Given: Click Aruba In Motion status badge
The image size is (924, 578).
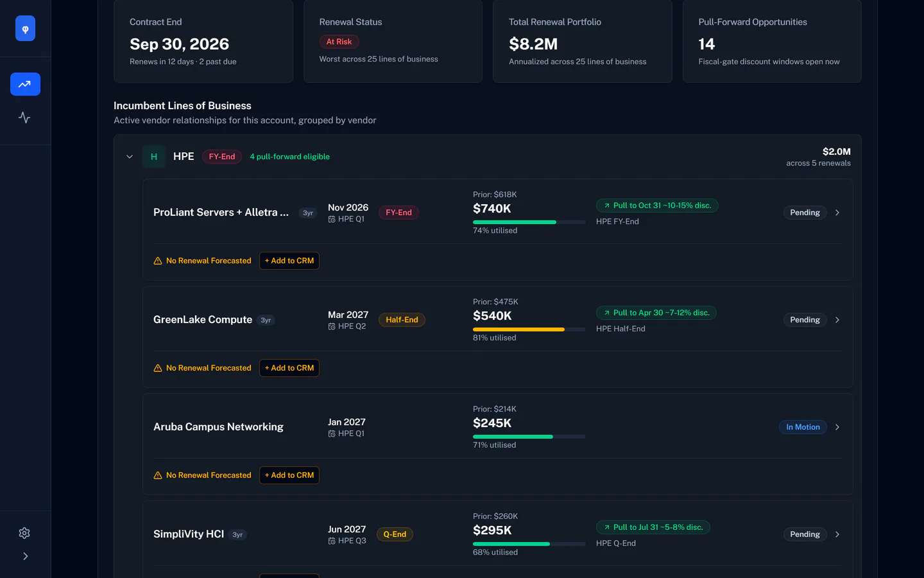Looking at the screenshot, I should 803,427.
